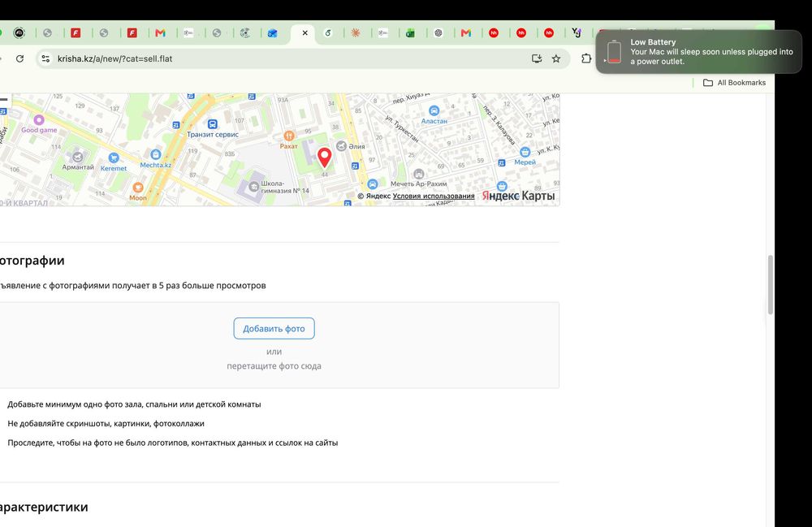The height and width of the screenshot is (527, 812).
Task: Open the Условия использования link
Action: 434,197
